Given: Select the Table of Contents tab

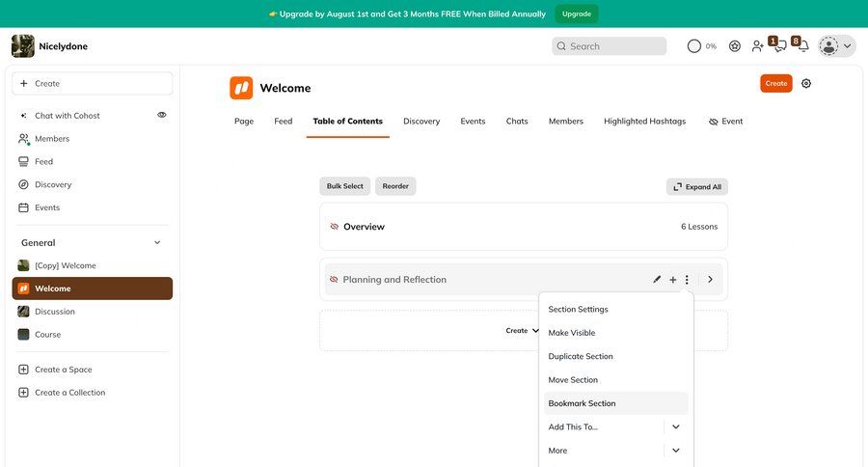Looking at the screenshot, I should 347,122.
